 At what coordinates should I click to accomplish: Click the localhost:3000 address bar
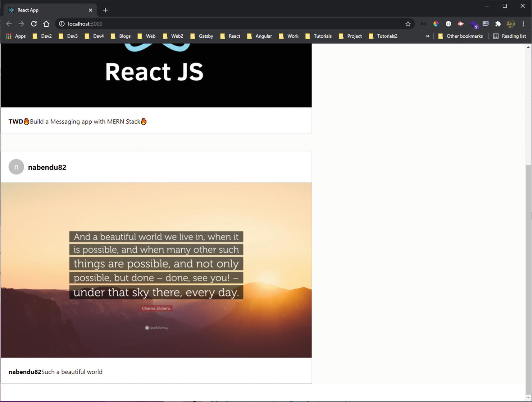[217, 24]
